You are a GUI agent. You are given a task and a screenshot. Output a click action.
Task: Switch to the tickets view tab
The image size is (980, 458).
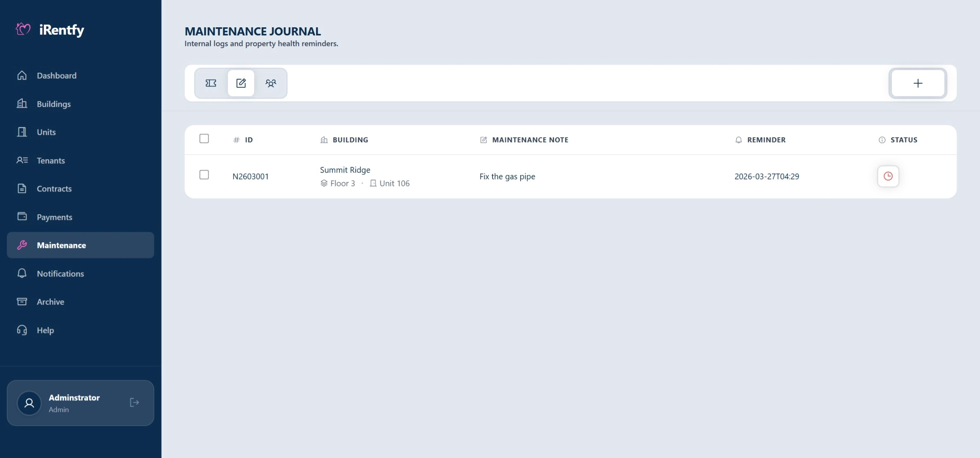(211, 83)
